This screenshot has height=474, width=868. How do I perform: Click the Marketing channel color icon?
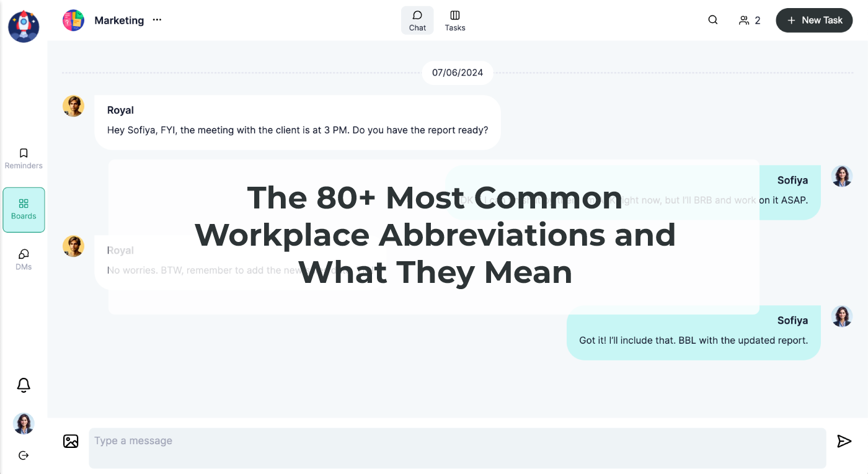[x=73, y=20]
